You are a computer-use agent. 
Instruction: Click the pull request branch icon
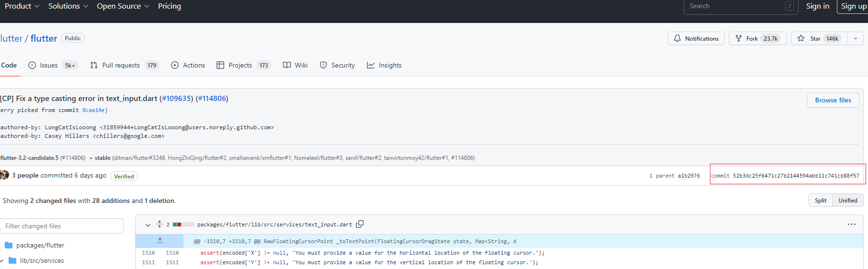94,65
